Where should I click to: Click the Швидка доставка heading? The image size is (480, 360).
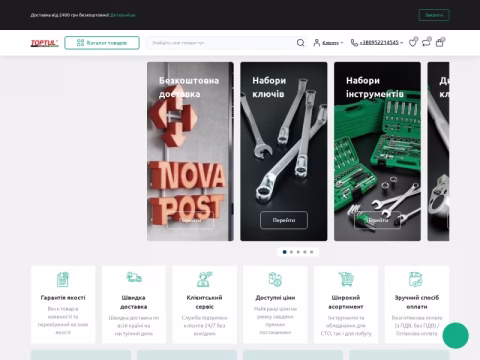(x=134, y=302)
